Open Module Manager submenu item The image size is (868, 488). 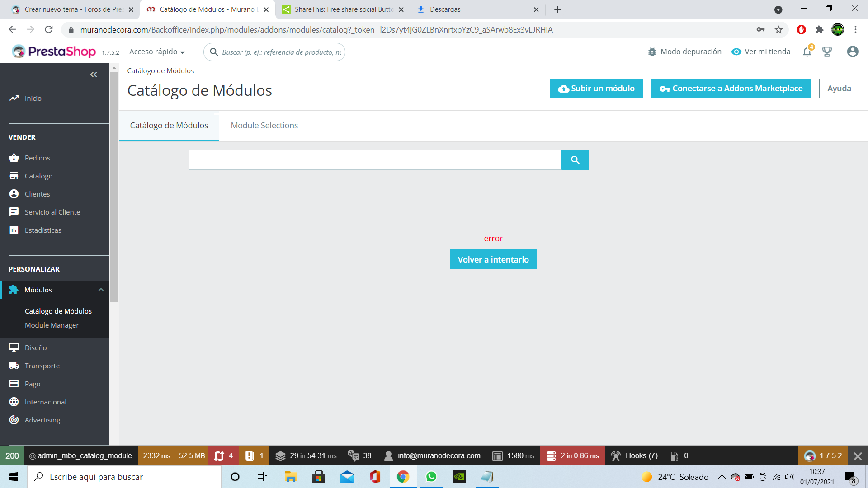point(52,325)
